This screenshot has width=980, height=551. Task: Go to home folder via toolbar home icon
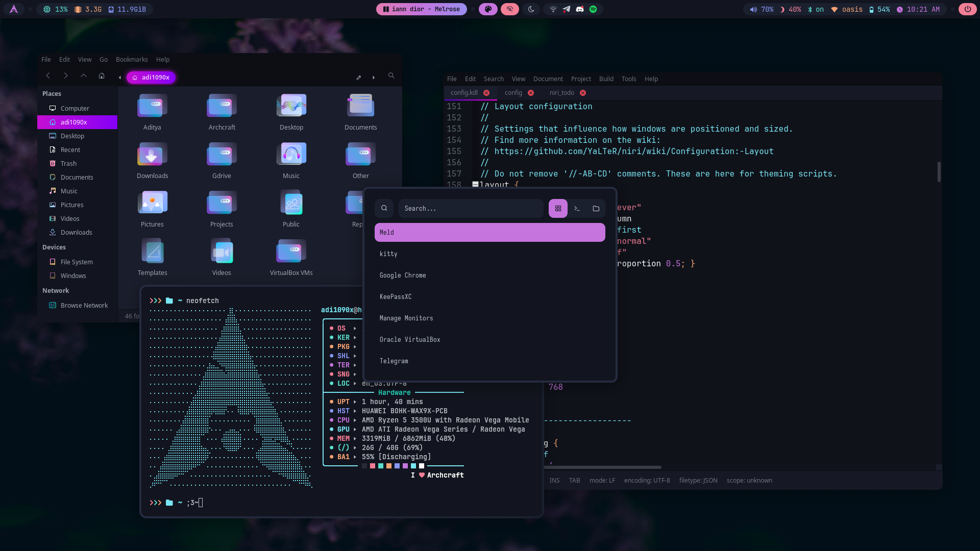coord(102,76)
